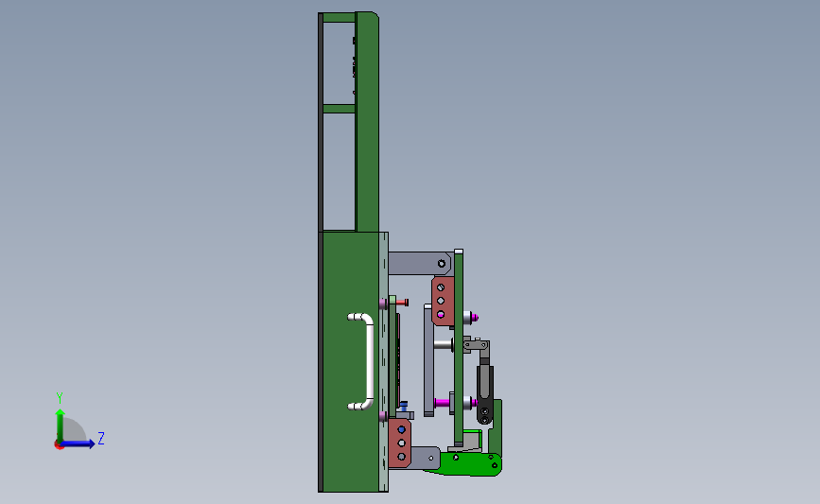Select the thin green vertical plate near clamp
The height and width of the screenshot is (504, 820).
pos(459,348)
